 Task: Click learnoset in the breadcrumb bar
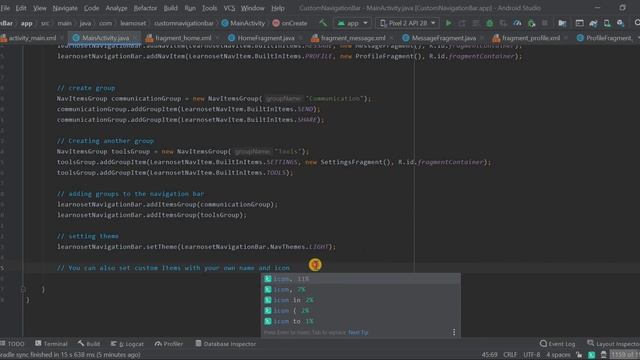pyautogui.click(x=133, y=23)
